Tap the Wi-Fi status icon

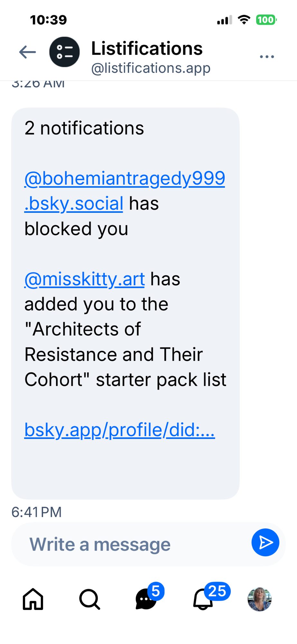(244, 20)
